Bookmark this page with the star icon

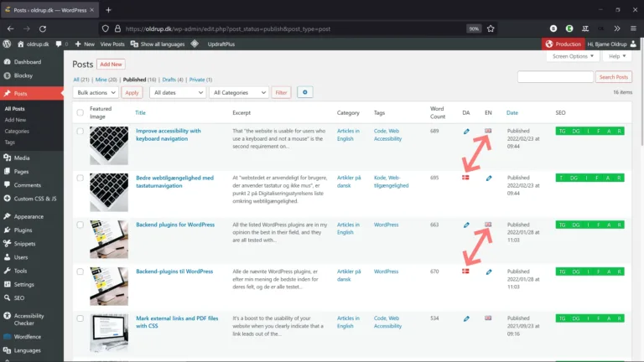pos(491,28)
